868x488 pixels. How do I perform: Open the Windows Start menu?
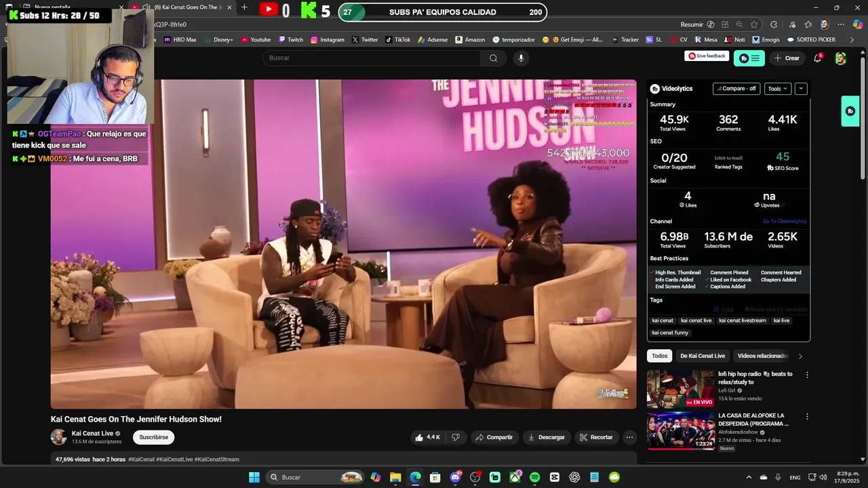coord(254,477)
